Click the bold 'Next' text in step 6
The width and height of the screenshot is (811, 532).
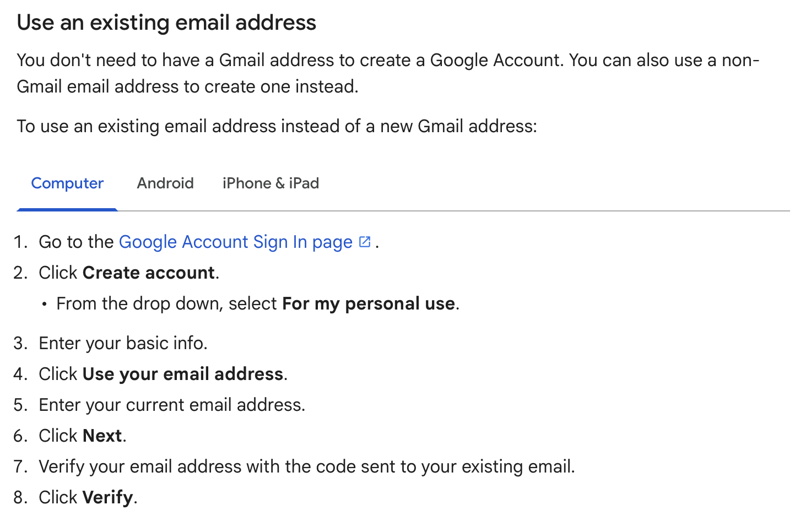(102, 436)
